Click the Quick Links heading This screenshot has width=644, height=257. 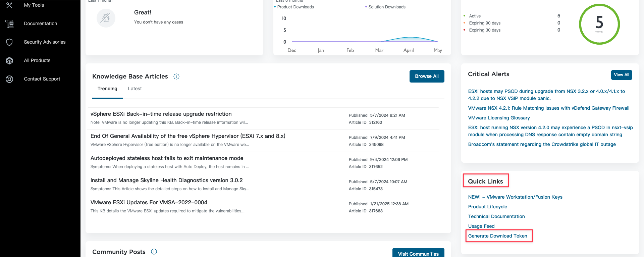485,181
